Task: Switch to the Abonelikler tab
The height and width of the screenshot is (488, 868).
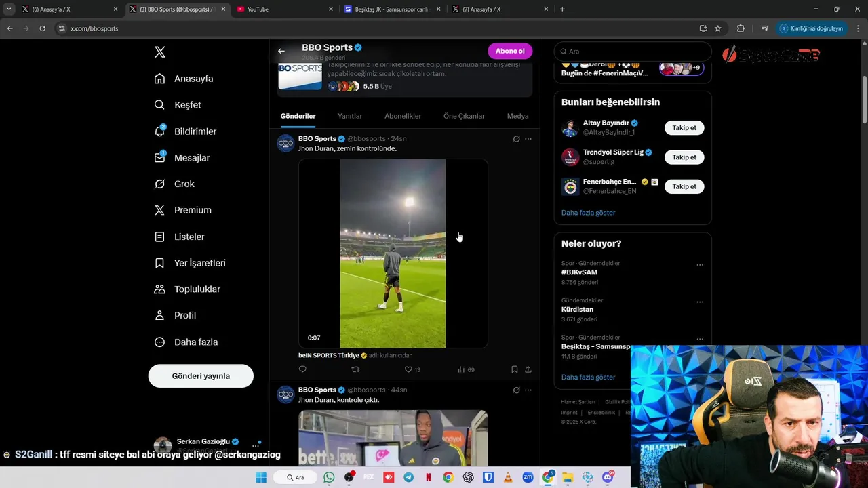Action: point(403,116)
